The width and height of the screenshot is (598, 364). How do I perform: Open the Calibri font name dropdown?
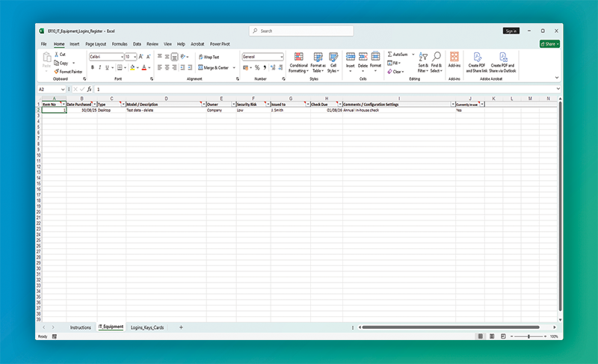pos(120,57)
